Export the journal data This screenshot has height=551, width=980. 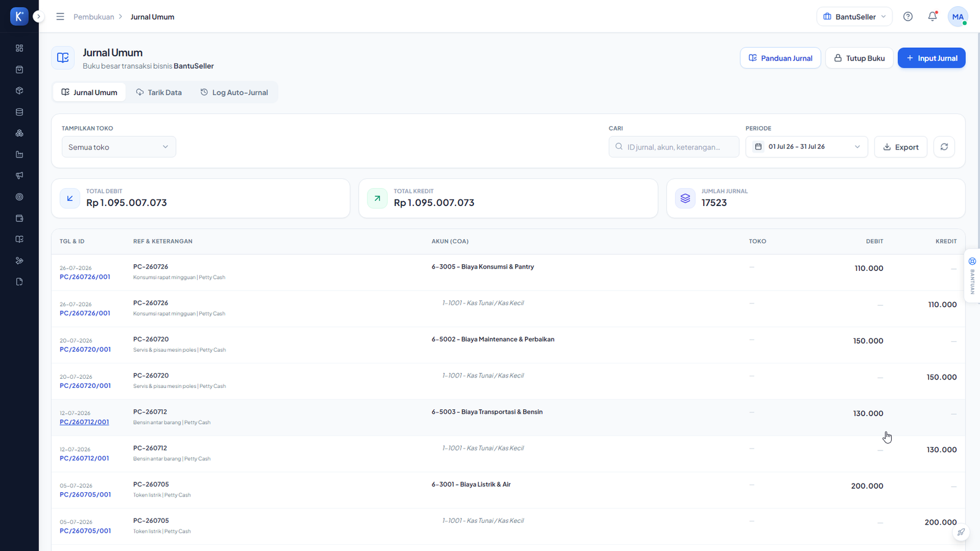pos(900,147)
